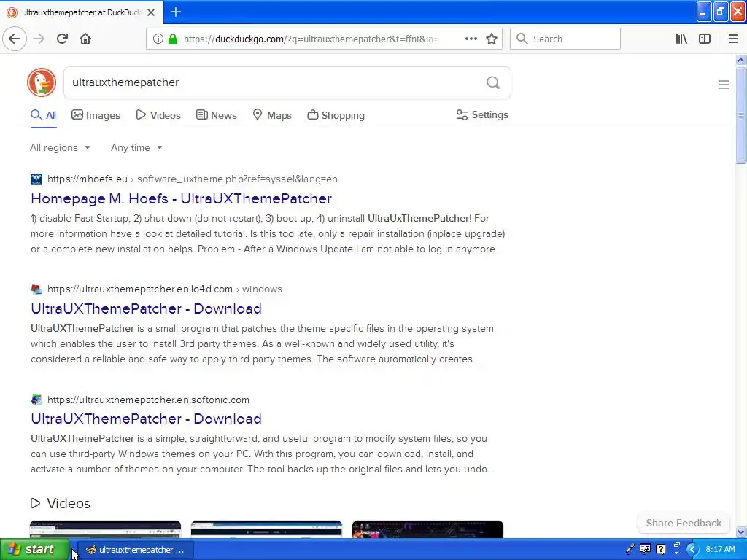Click the pen icon in system tray
Viewport: 747px width, 560px height.
(630, 549)
